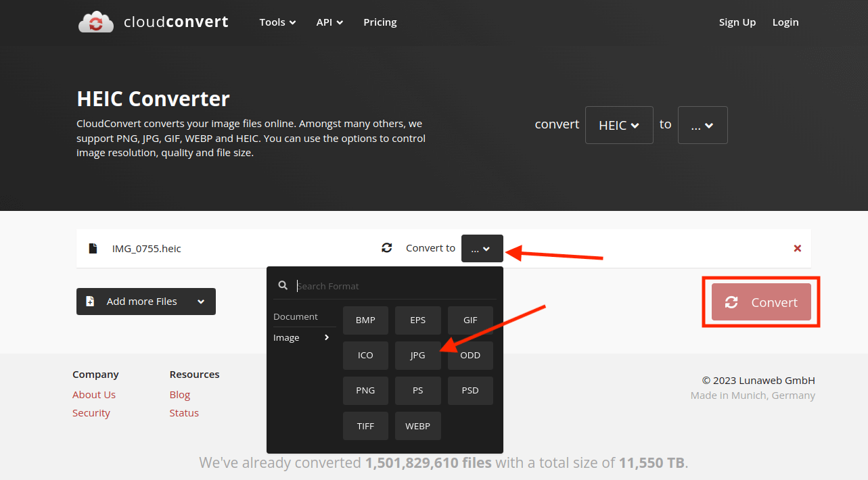Focus the Search Format input field

396,286
